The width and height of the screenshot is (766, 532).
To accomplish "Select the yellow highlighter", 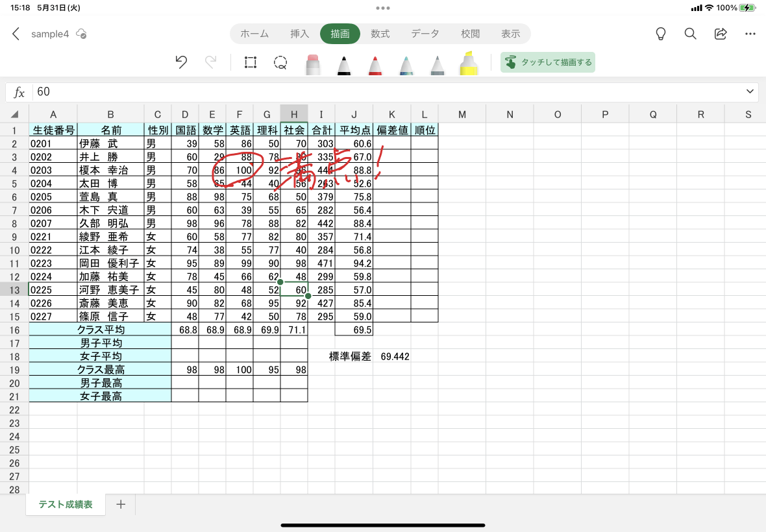I will pos(469,64).
